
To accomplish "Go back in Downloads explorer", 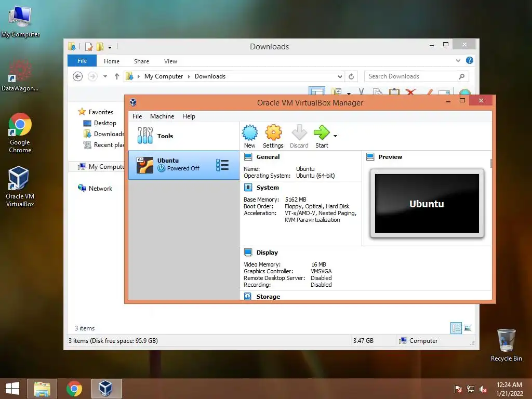I will (x=78, y=76).
